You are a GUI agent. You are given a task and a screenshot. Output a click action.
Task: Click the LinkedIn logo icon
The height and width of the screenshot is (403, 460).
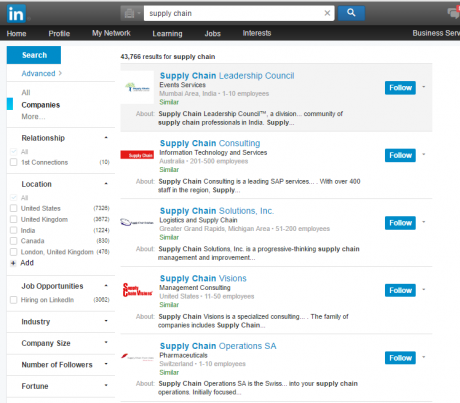point(16,14)
